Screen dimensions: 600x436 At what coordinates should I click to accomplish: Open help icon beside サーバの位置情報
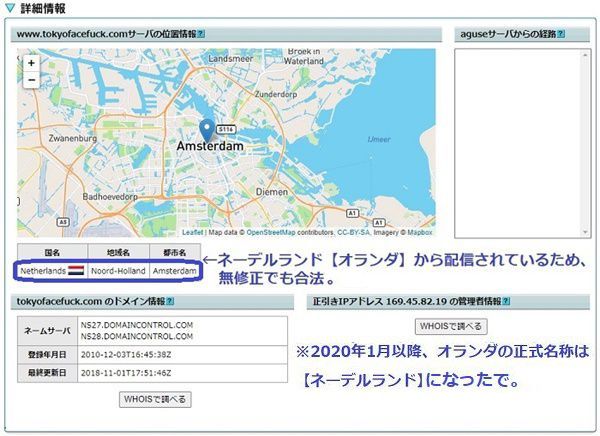[201, 34]
